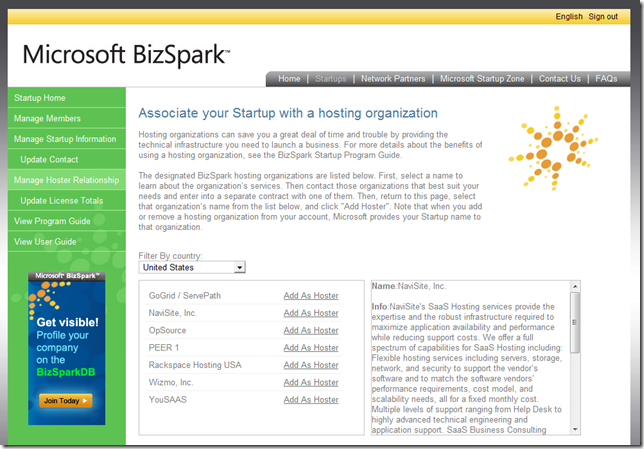The height and width of the screenshot is (449, 644).
Task: Click Sign out link
Action: click(603, 16)
